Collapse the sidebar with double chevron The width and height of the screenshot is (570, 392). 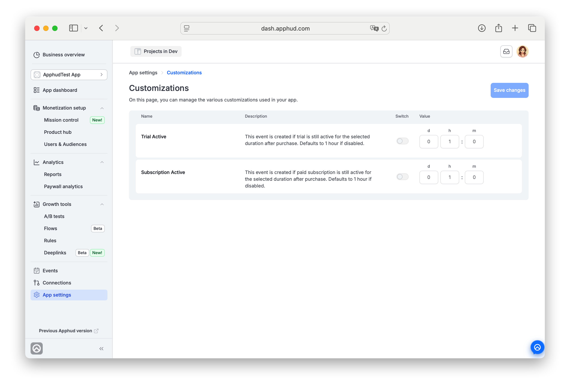(x=101, y=348)
